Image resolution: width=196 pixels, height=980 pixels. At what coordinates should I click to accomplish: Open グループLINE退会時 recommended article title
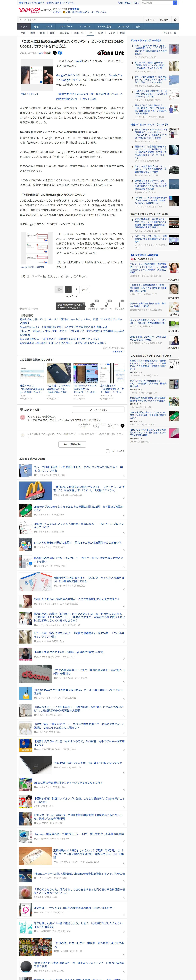pyautogui.click(x=78, y=469)
